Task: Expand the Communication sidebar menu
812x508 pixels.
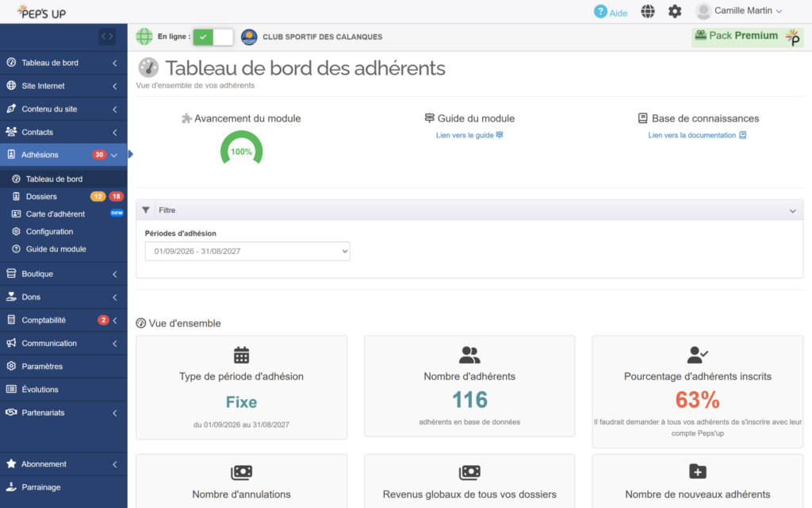Action: point(63,343)
